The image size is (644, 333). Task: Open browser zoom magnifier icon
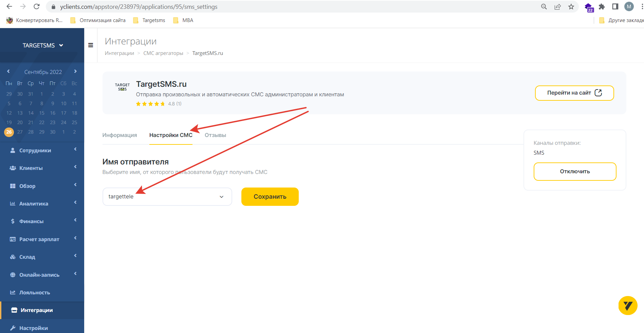click(544, 6)
